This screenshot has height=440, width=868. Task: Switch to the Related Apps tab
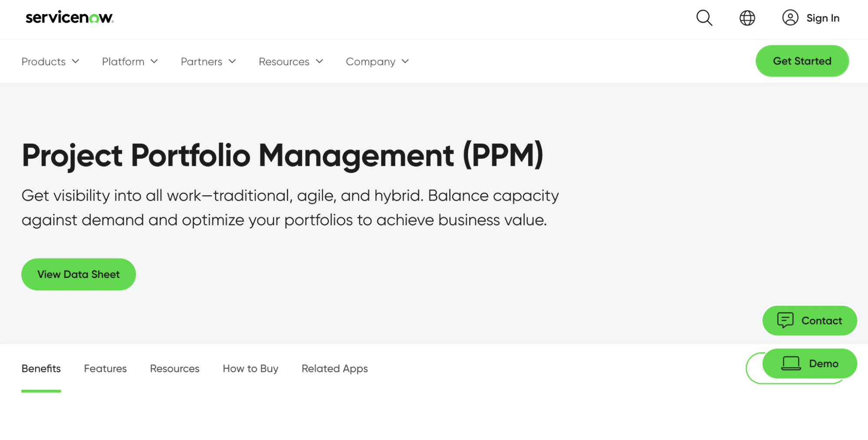[x=335, y=368]
